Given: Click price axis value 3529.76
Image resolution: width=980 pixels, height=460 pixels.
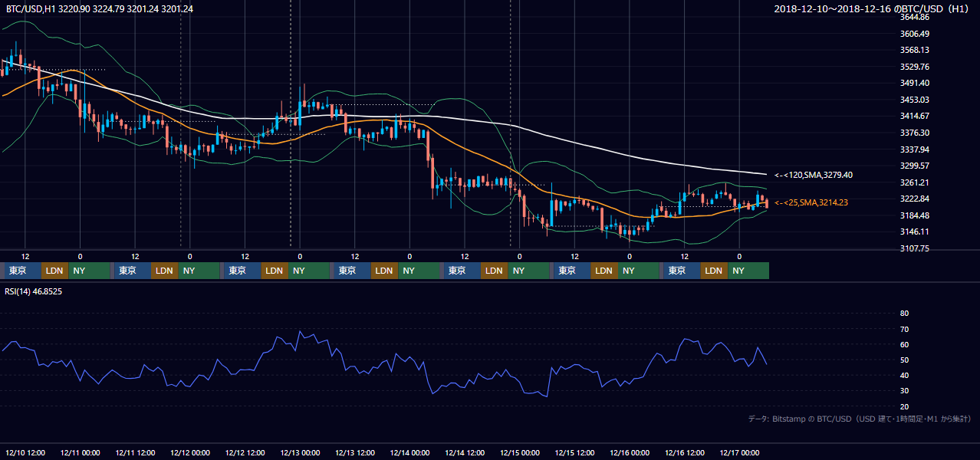Looking at the screenshot, I should tap(915, 67).
